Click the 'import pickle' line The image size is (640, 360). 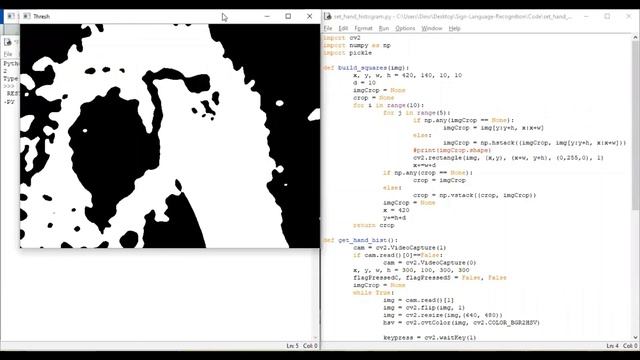pyautogui.click(x=347, y=53)
